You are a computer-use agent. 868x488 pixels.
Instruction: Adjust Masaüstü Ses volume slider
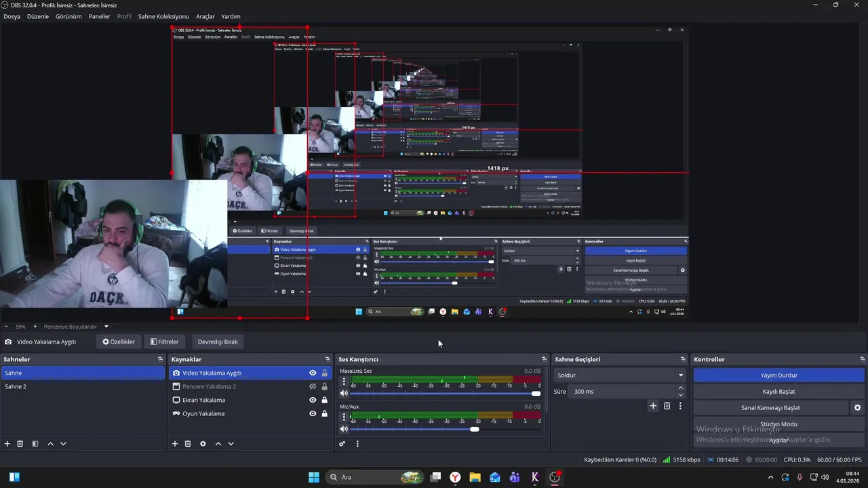pos(444,393)
